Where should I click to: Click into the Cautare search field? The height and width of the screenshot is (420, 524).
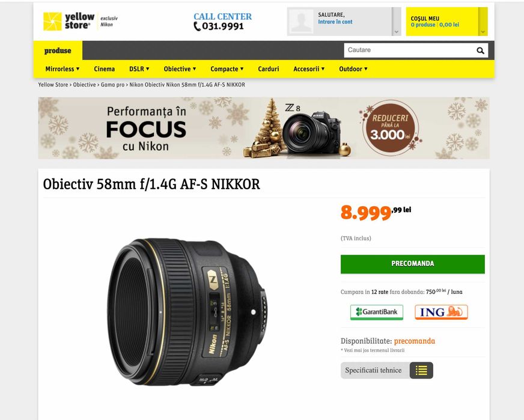tap(409, 50)
